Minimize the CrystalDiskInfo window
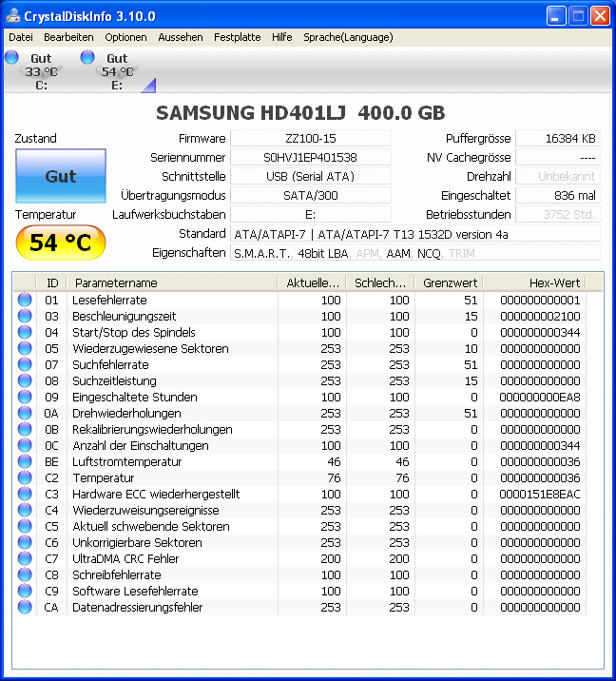The width and height of the screenshot is (616, 681). coord(556,16)
